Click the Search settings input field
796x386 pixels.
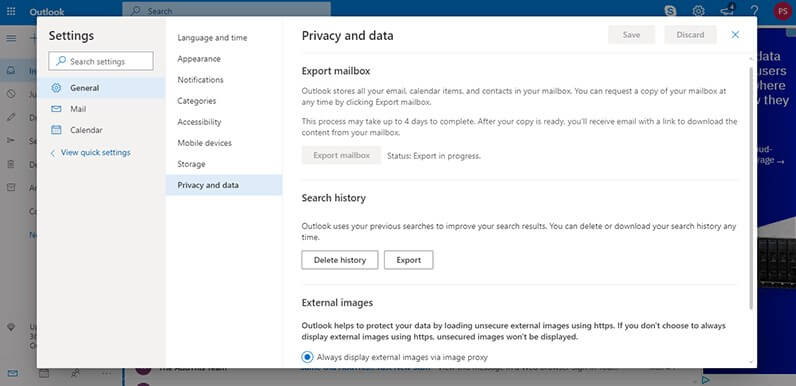point(101,61)
